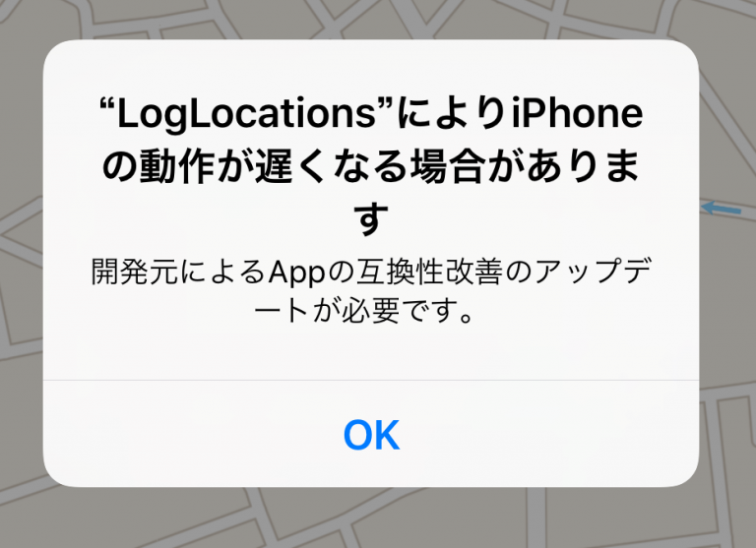Select the "LogLocations" app name in the alert title
The height and width of the screenshot is (548, 756).
tap(246, 115)
